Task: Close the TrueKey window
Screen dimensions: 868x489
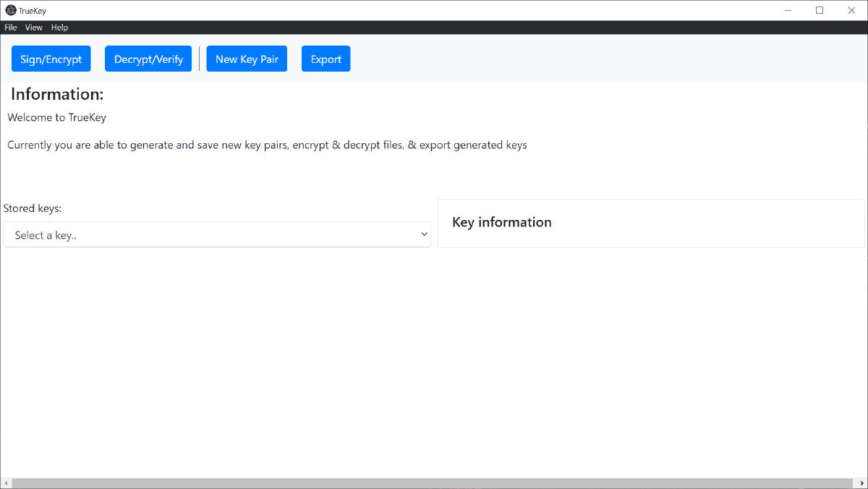Action: pos(851,10)
